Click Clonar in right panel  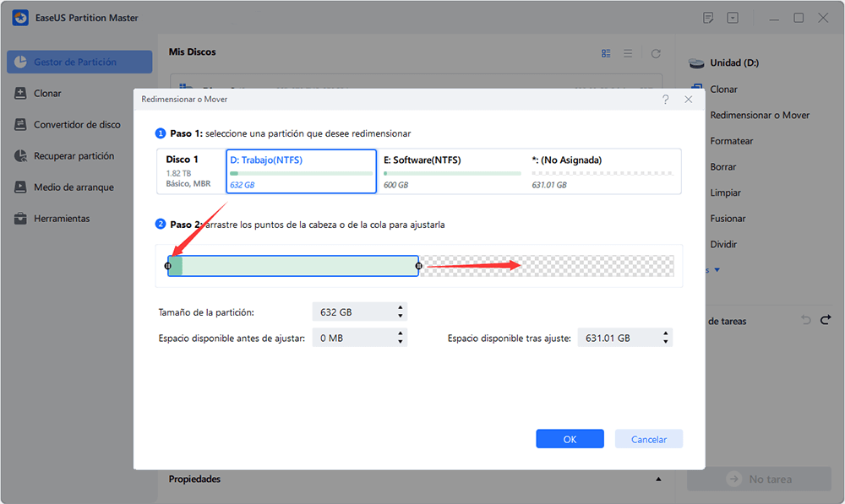(724, 89)
